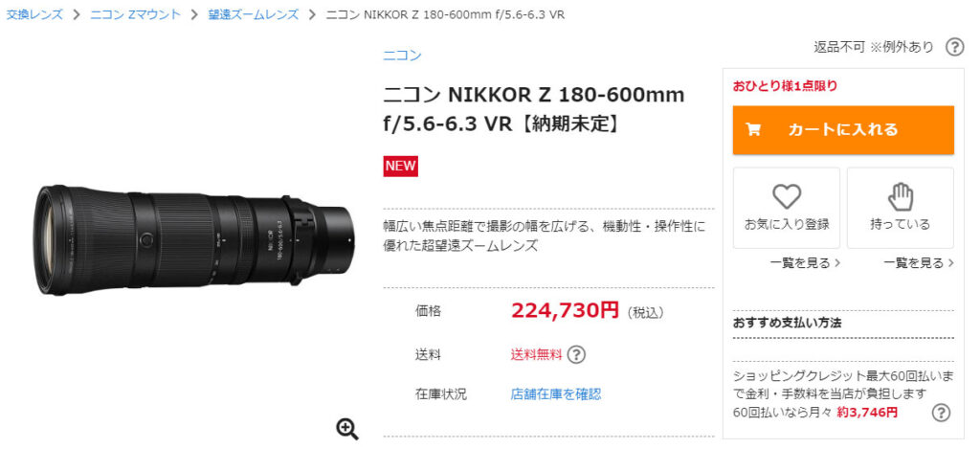Go to 交換レンズ breadcrumb
This screenshot has height=449, width=980.
pyautogui.click(x=34, y=14)
